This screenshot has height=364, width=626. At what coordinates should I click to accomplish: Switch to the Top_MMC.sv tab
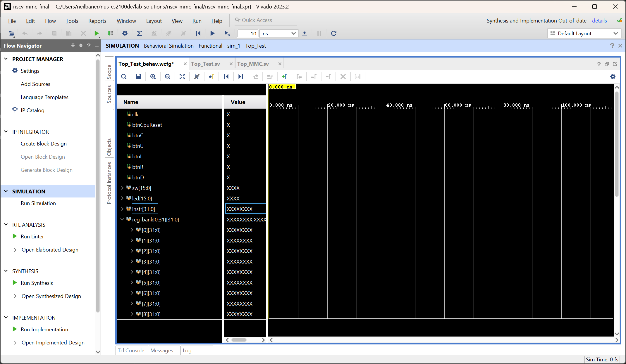point(253,64)
